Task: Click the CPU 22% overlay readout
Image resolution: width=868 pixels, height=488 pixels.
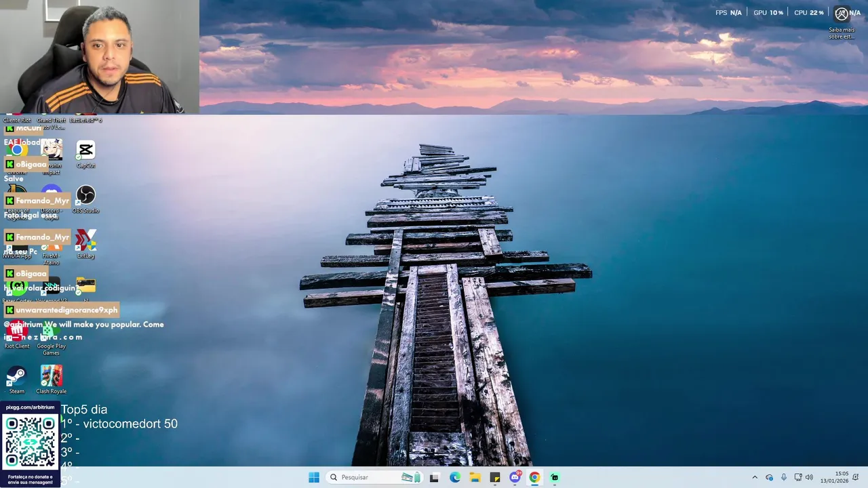Action: (809, 13)
